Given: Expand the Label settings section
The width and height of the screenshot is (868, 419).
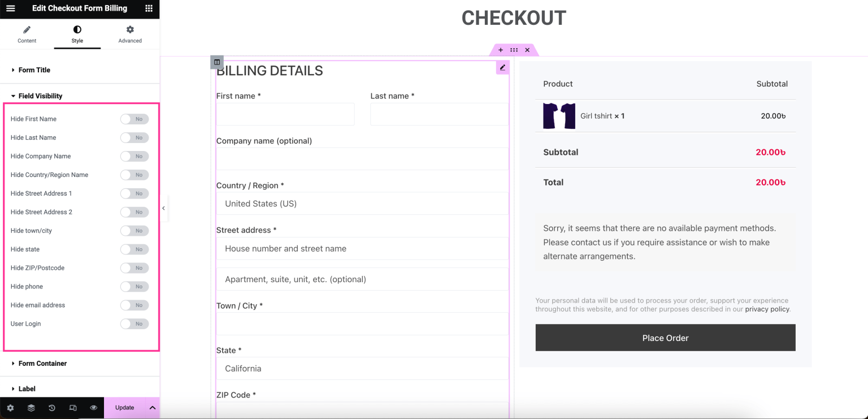Looking at the screenshot, I should pos(27,388).
